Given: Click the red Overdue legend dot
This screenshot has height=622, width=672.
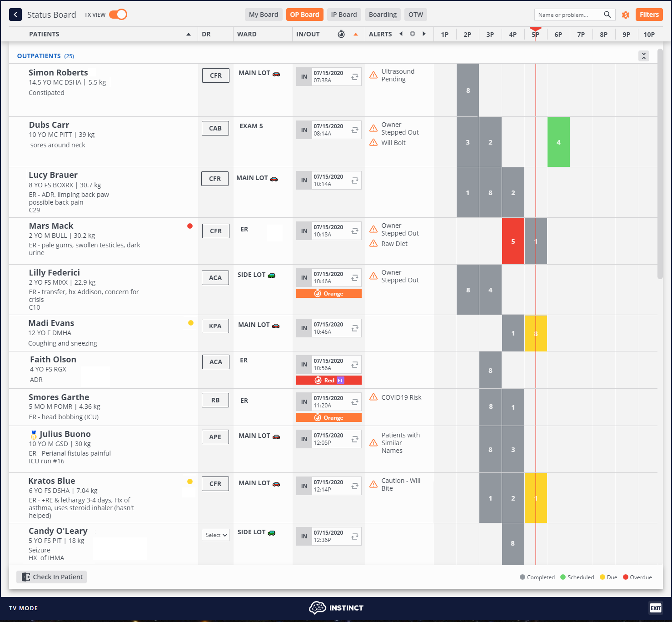Looking at the screenshot, I should click(x=625, y=577).
